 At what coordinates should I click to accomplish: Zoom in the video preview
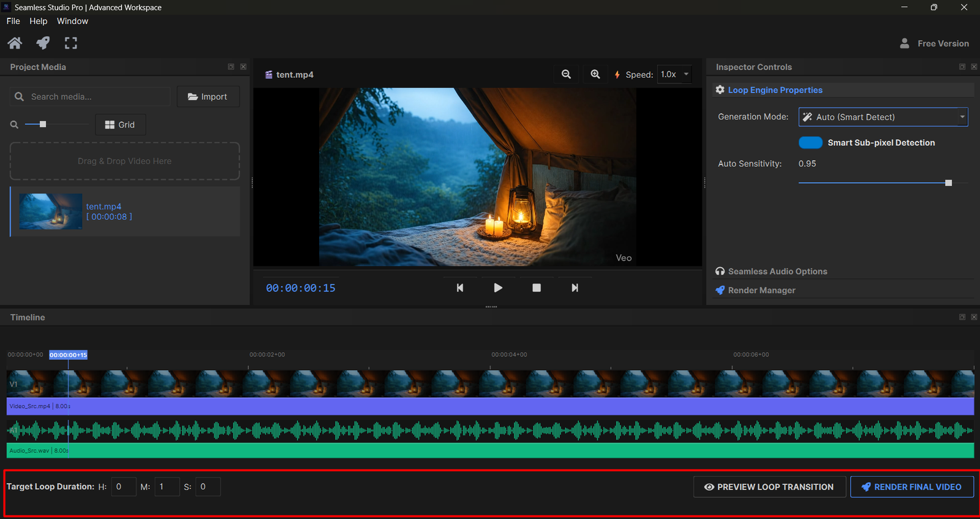[x=595, y=74]
